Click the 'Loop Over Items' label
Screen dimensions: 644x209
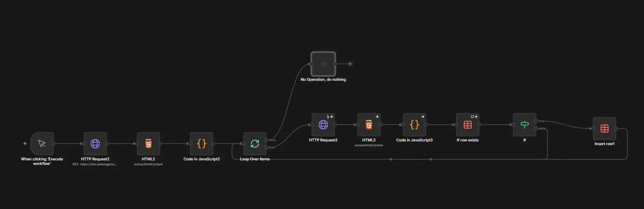click(x=255, y=159)
